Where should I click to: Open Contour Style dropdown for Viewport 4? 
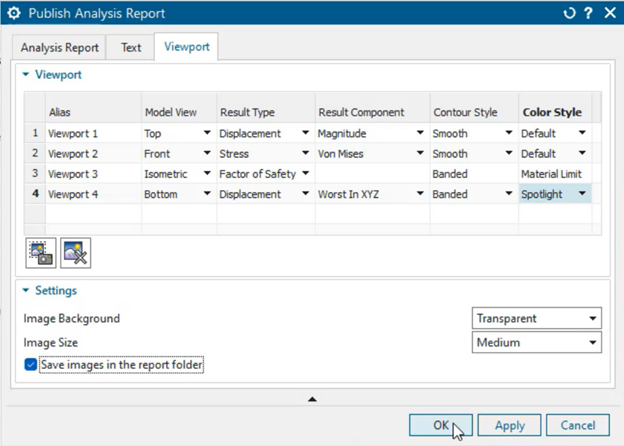(509, 194)
